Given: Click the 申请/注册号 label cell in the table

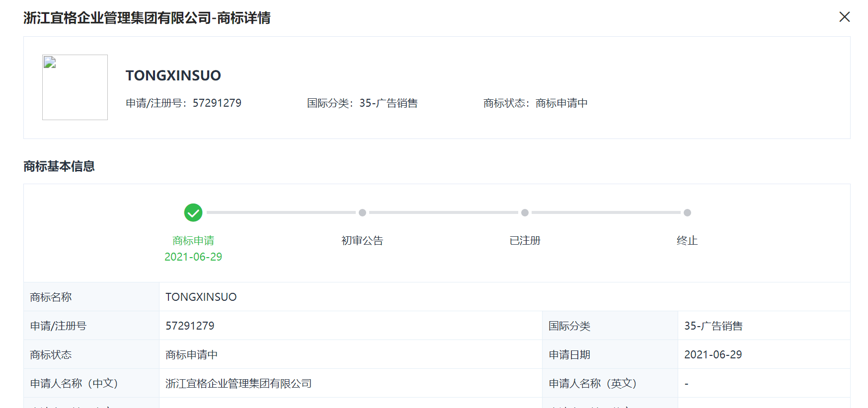Looking at the screenshot, I should click(x=91, y=326).
